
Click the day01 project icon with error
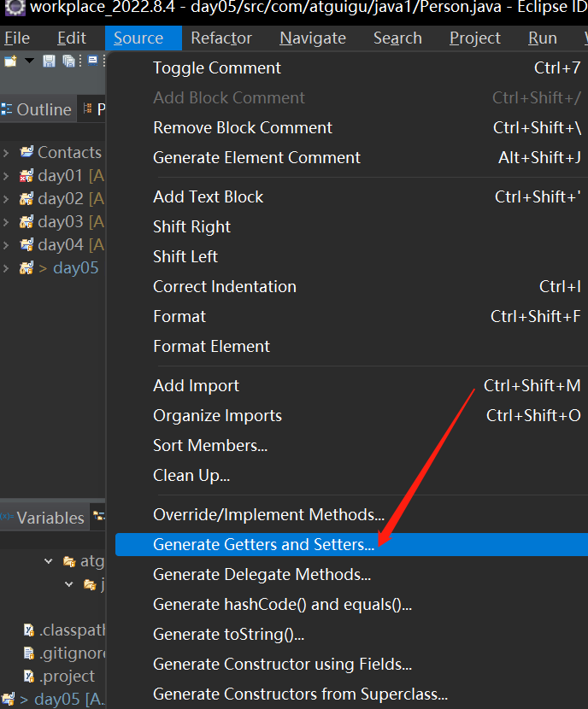pyautogui.click(x=26, y=175)
